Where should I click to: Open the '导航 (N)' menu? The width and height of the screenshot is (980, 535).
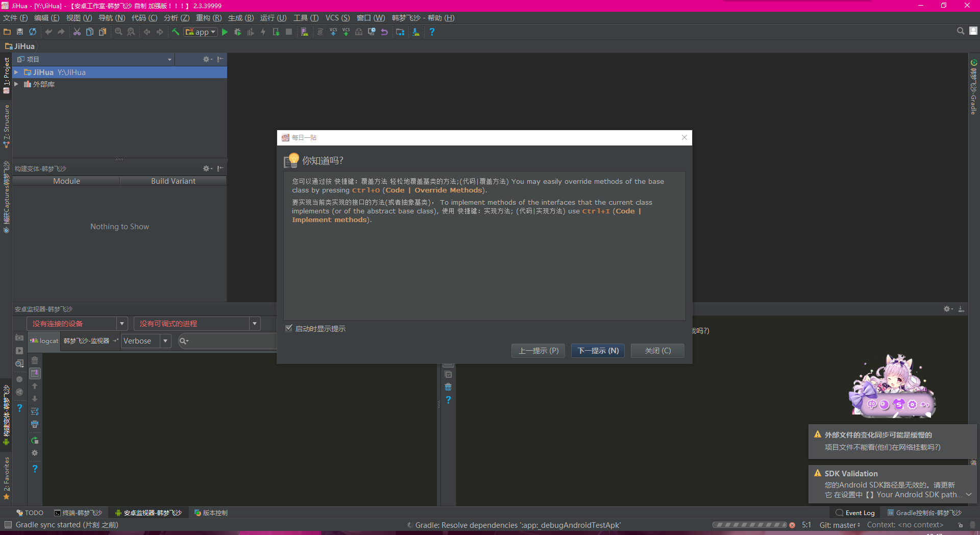tap(112, 18)
